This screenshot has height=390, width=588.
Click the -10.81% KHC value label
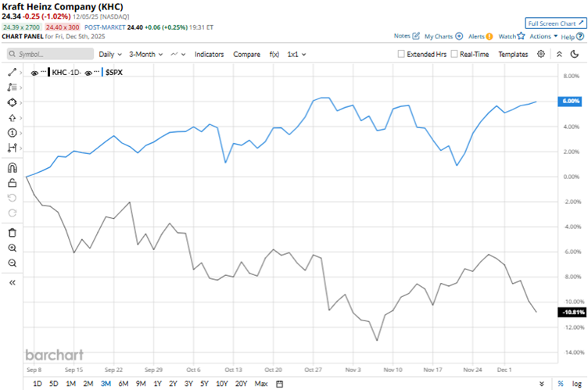coord(572,312)
